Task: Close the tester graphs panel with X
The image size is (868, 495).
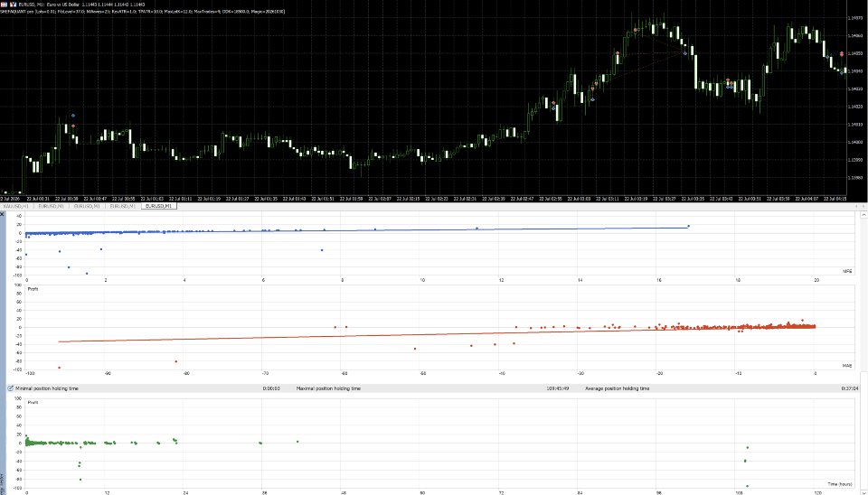Action: click(2, 213)
